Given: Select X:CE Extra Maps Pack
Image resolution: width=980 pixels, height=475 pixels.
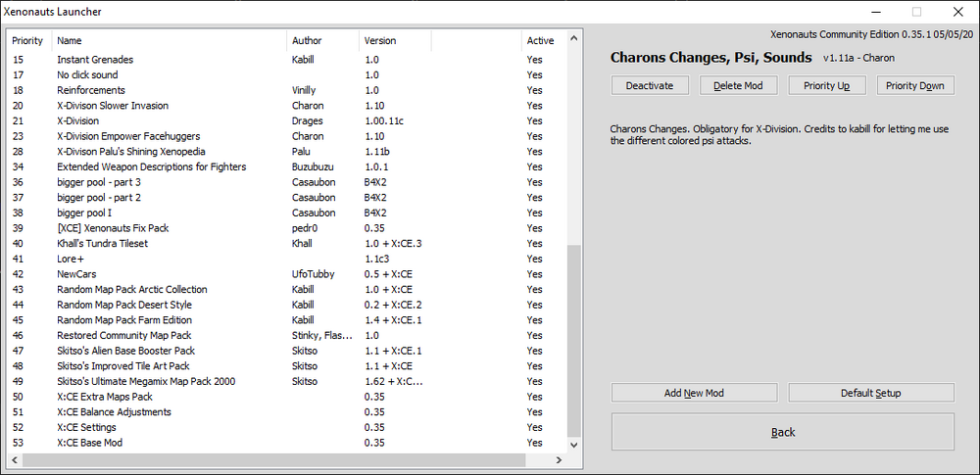Looking at the screenshot, I should (x=287, y=397).
